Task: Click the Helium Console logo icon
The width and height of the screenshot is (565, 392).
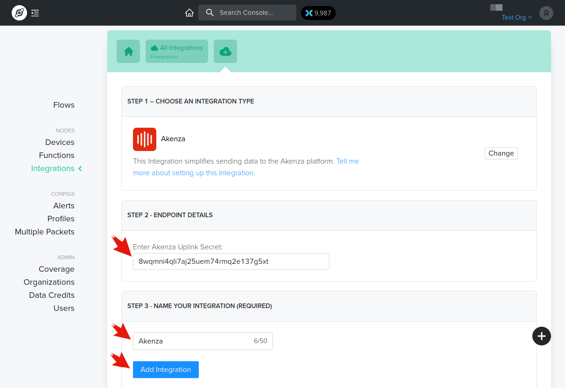Action: 19,13
